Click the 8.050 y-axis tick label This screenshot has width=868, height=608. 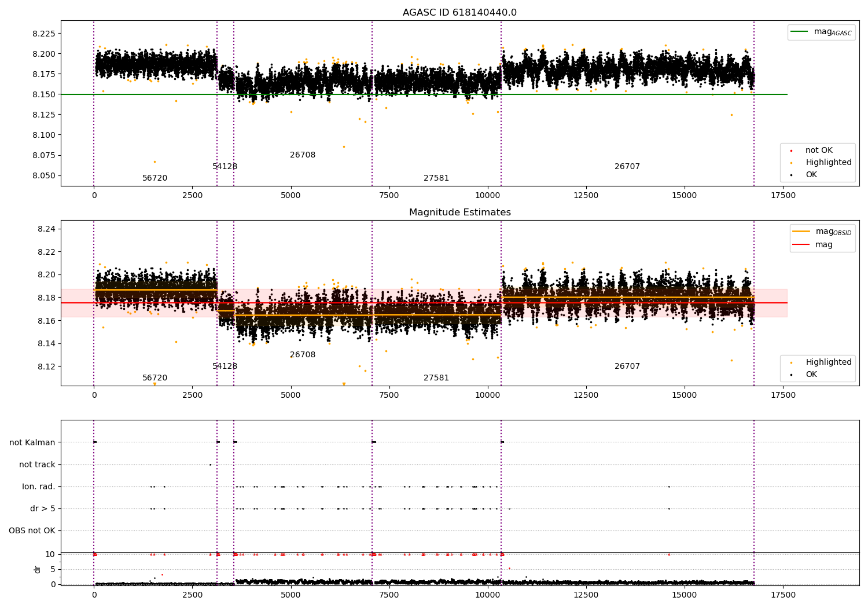(x=44, y=175)
